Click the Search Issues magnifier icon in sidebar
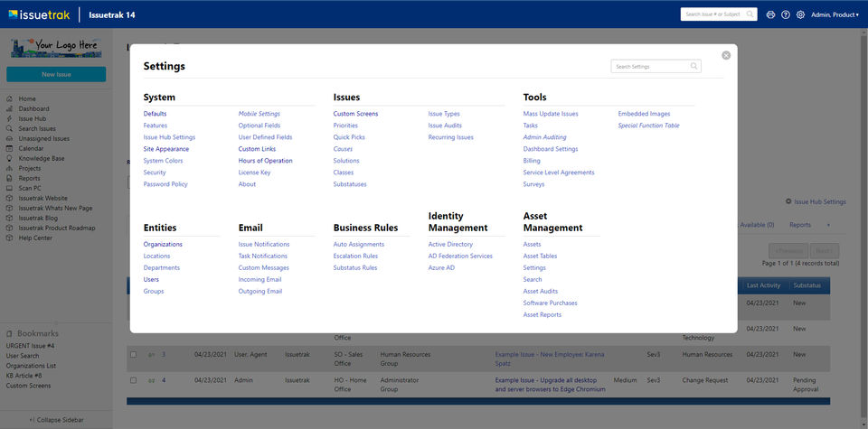868x429 pixels. pyautogui.click(x=9, y=129)
